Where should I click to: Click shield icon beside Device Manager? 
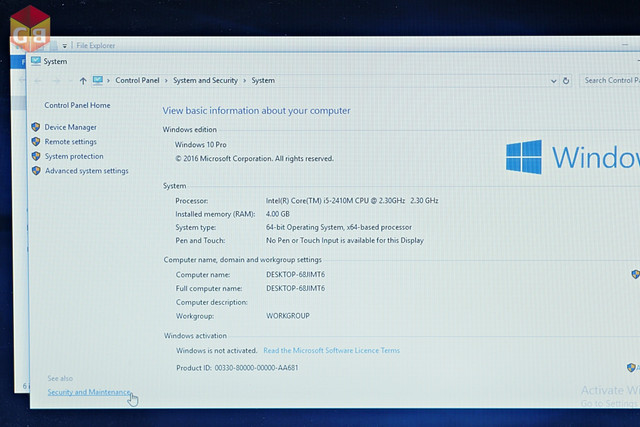click(36, 127)
